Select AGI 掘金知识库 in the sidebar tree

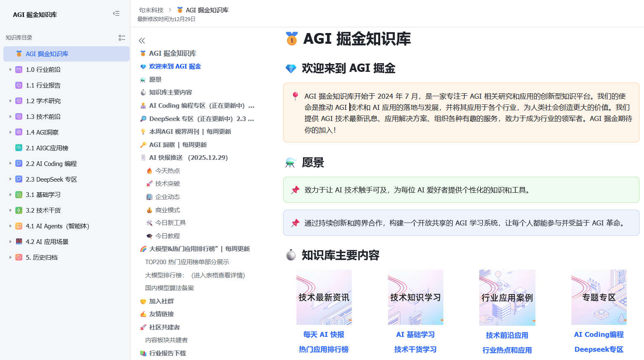66,54
